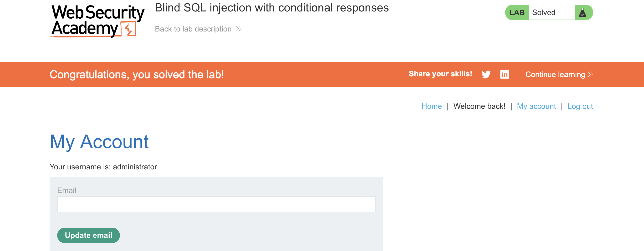Click the lab title Blind SQL injection
The height and width of the screenshot is (251, 644).
point(272,8)
